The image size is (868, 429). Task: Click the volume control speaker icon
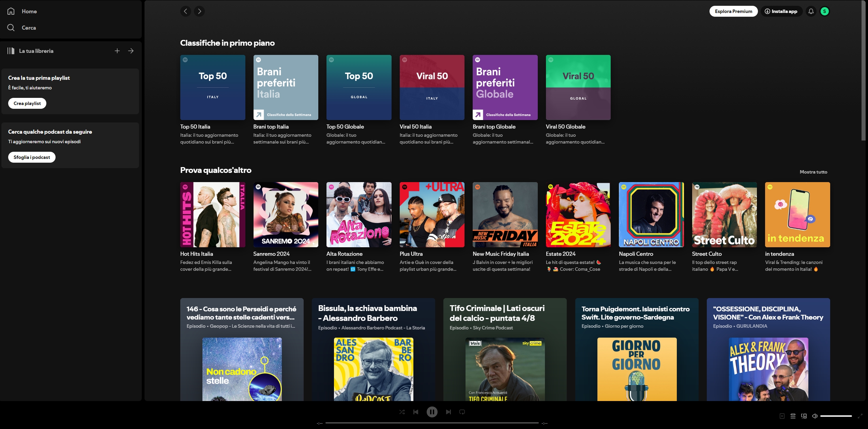(816, 416)
